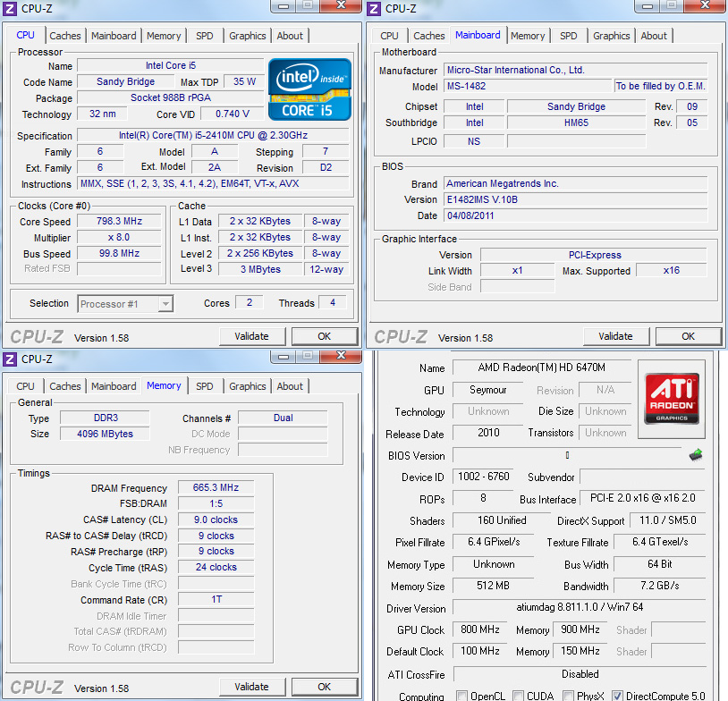
Task: Click the Instructions field listing MMX, SSE
Action: click(213, 183)
